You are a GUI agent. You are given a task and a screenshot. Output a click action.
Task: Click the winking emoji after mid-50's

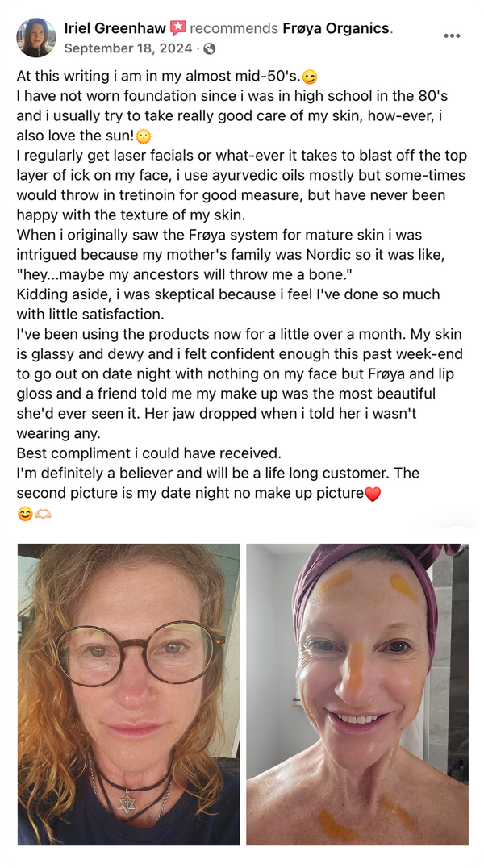(310, 77)
